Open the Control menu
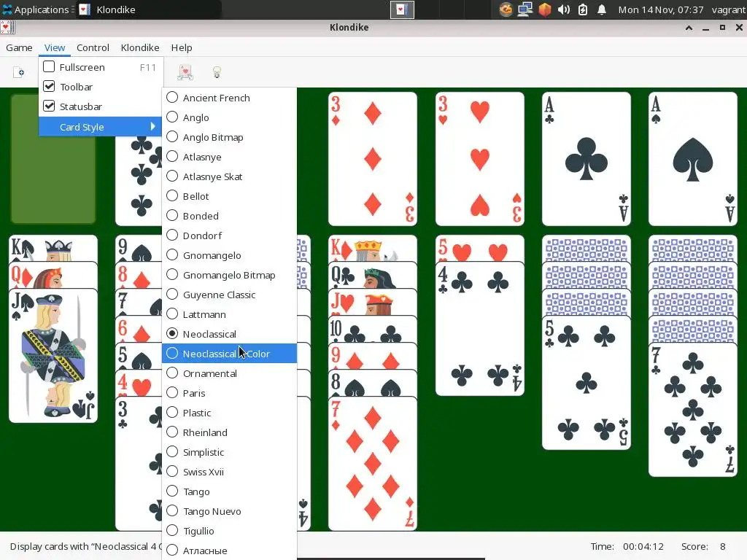747x560 pixels. point(93,47)
